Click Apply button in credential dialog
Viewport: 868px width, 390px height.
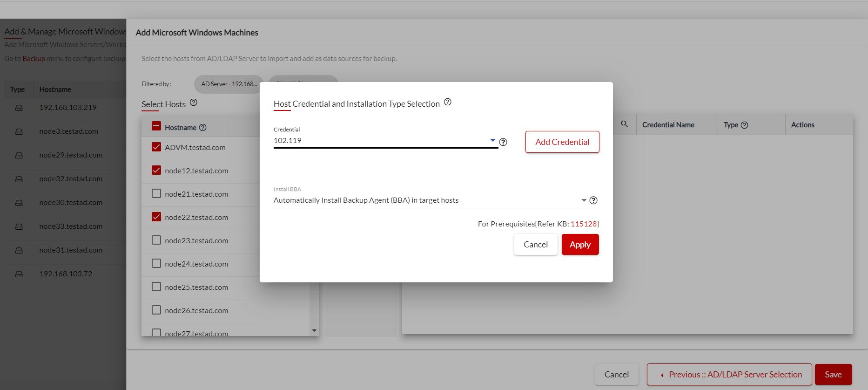coord(580,245)
